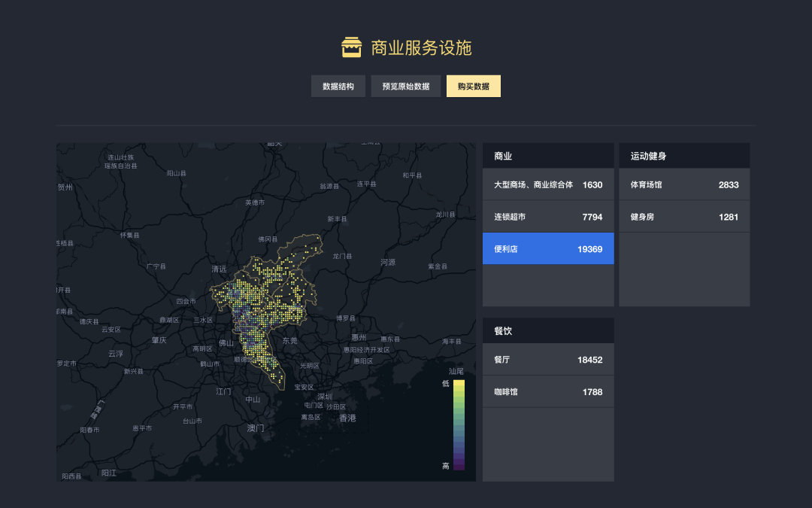The height and width of the screenshot is (508, 812).
Task: Click the 德庆县 label on map
Action: coord(89,322)
